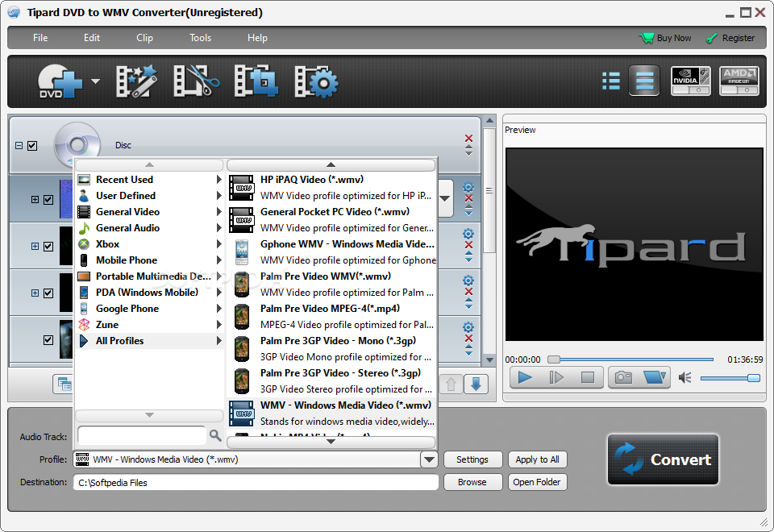The width and height of the screenshot is (774, 532).
Task: Click the Settings button
Action: point(472,459)
